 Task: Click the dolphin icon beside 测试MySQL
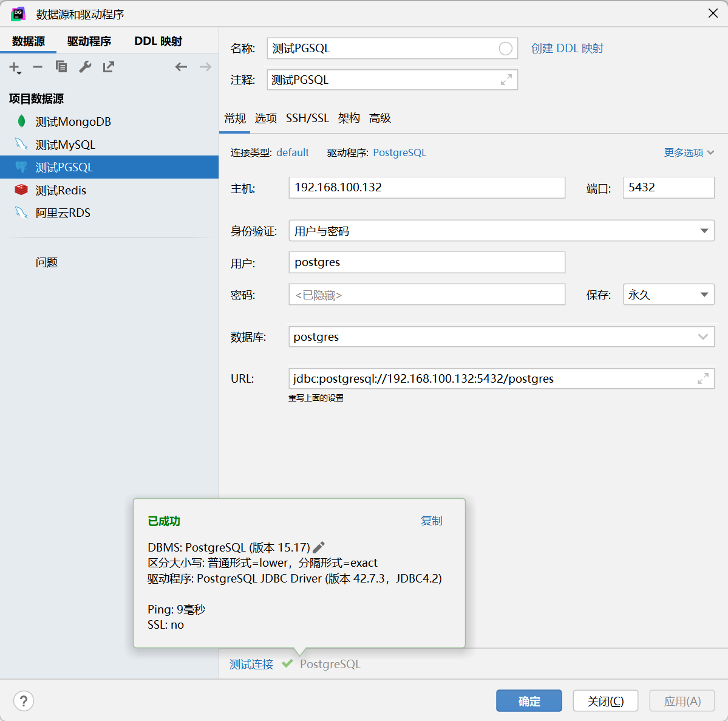[21, 144]
